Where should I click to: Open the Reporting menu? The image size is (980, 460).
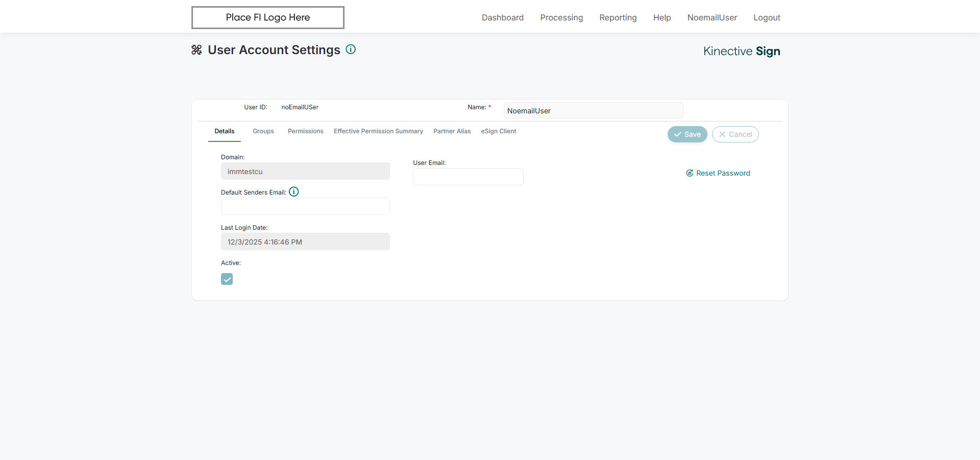(x=618, y=17)
